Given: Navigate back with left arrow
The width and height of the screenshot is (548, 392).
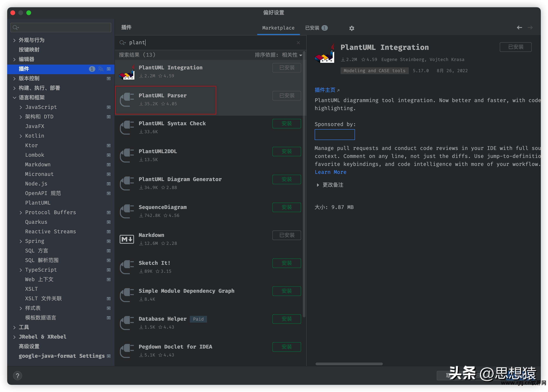Looking at the screenshot, I should coord(519,28).
